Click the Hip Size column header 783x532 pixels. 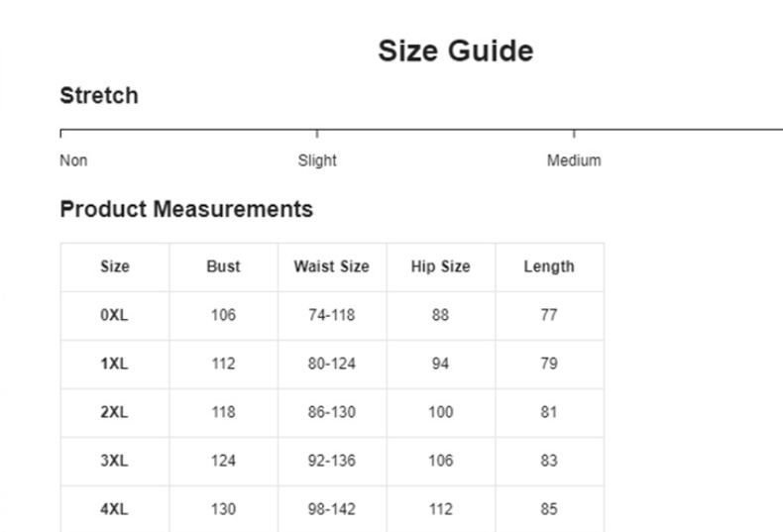tap(440, 266)
